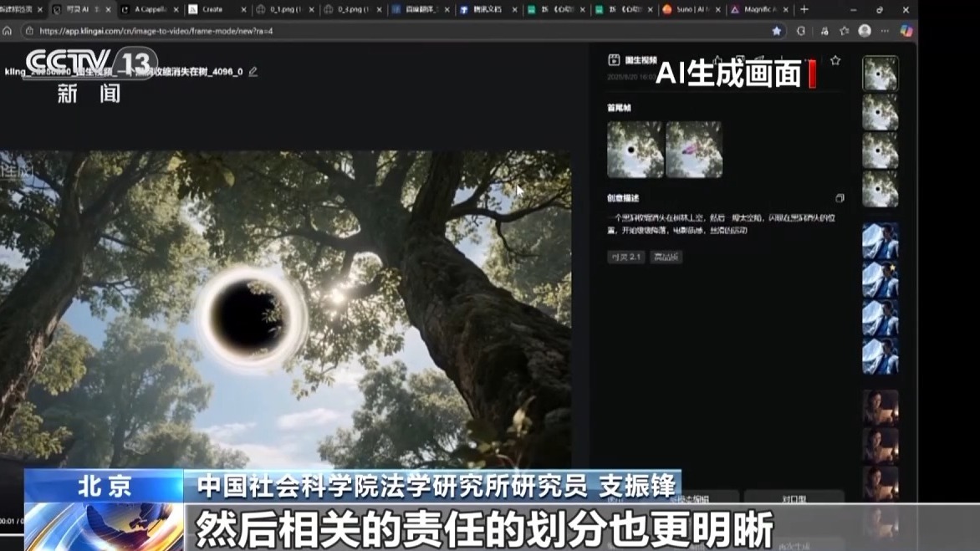Click the pencil icon to rename the video
This screenshot has width=980, height=551.
(x=253, y=72)
